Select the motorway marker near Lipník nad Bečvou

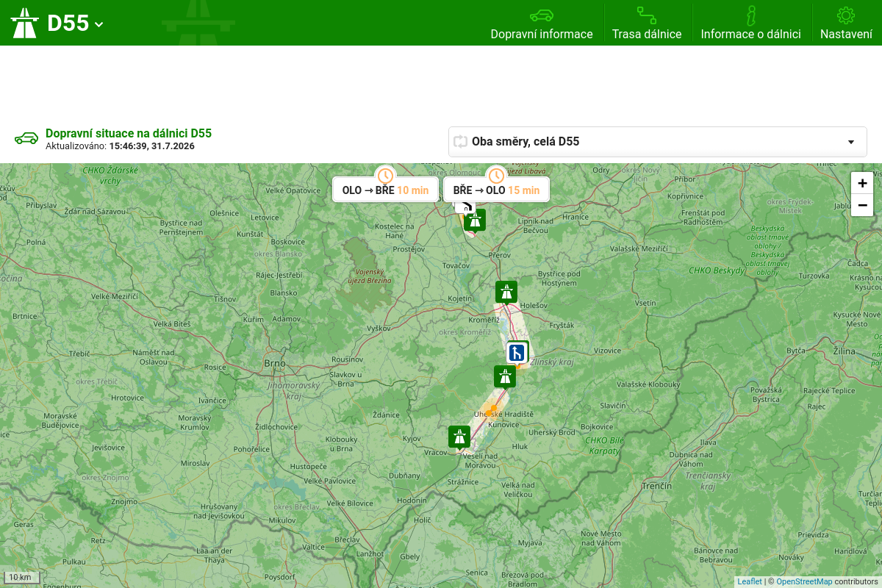(x=475, y=220)
